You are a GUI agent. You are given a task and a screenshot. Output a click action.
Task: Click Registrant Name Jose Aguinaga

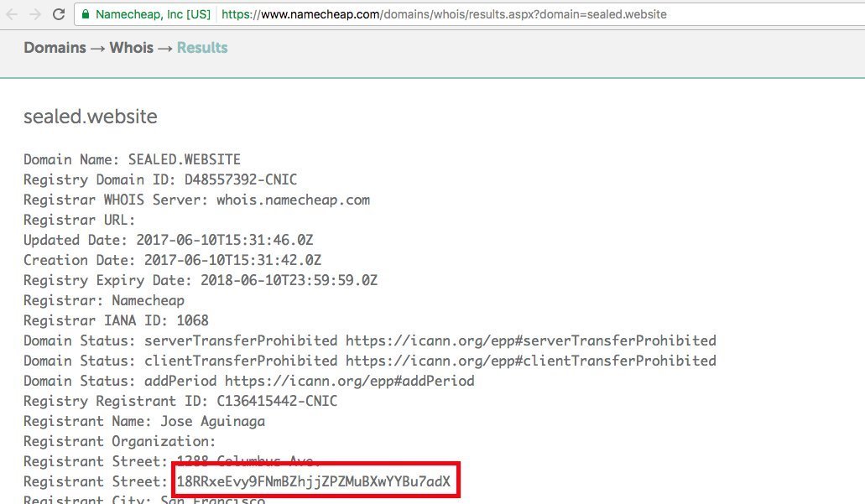144,421
